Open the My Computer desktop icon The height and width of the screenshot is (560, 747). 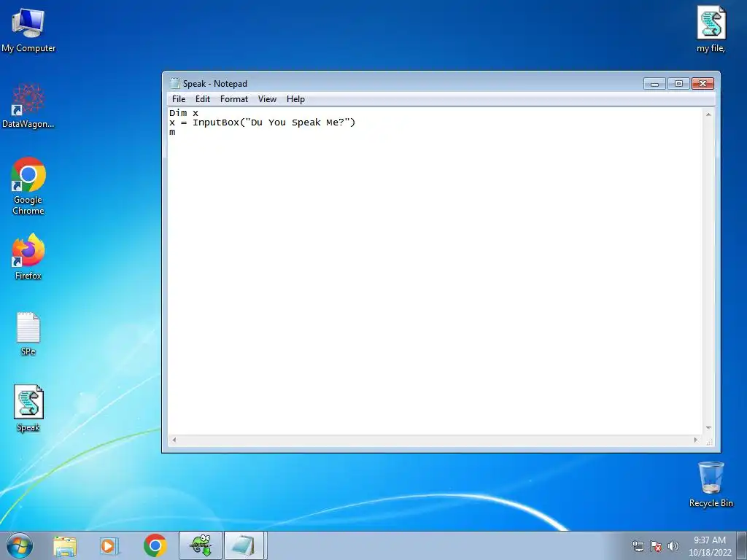coord(28,29)
